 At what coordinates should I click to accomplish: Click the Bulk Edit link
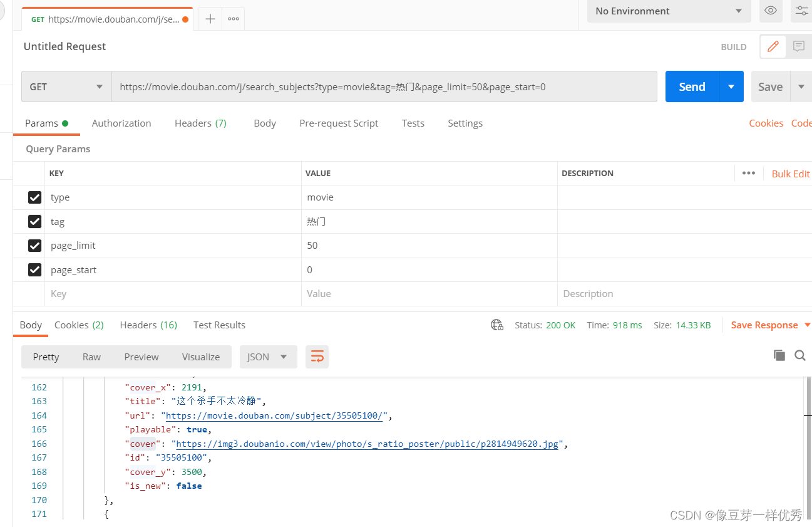[791, 174]
